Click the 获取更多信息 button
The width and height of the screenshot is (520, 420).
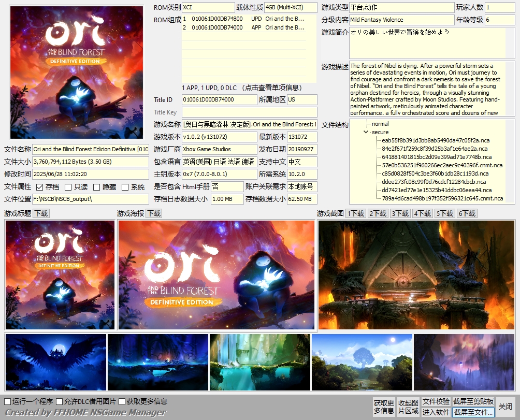(384, 407)
